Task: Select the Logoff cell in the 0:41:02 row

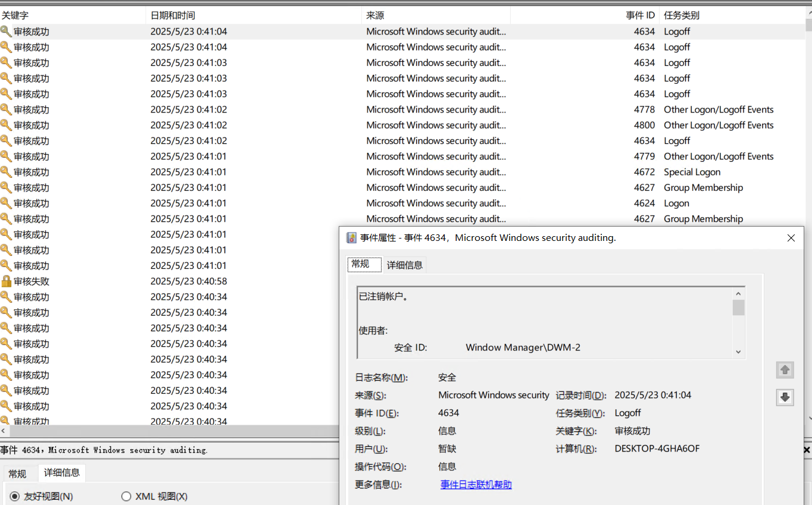Action: tap(677, 141)
